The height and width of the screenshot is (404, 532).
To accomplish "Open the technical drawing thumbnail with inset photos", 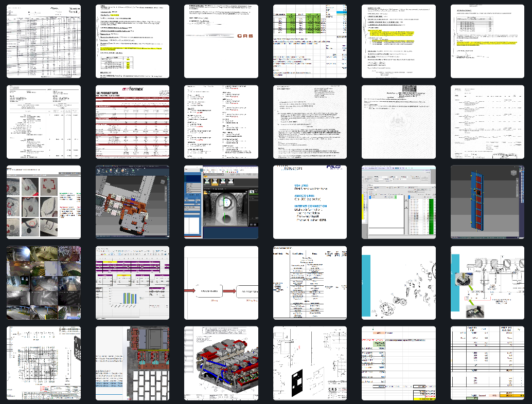I will (x=487, y=283).
